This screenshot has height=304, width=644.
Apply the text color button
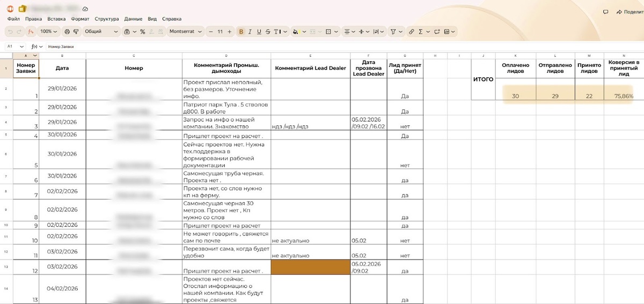[277, 32]
